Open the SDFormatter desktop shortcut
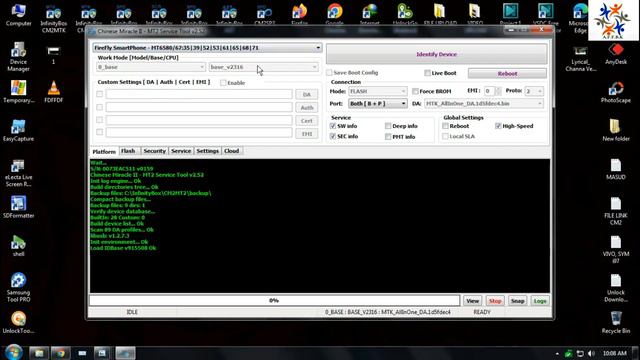Image resolution: width=640 pixels, height=360 pixels. pyautogui.click(x=18, y=207)
